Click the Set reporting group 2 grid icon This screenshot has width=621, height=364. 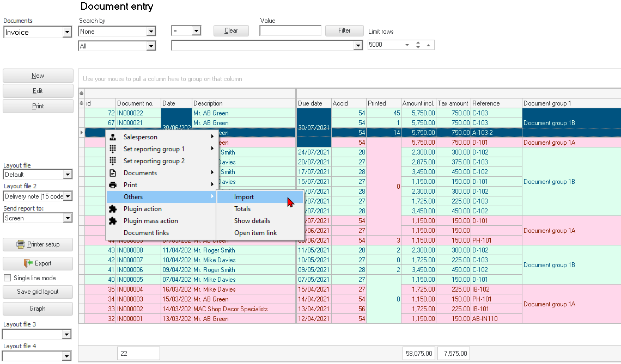point(113,161)
